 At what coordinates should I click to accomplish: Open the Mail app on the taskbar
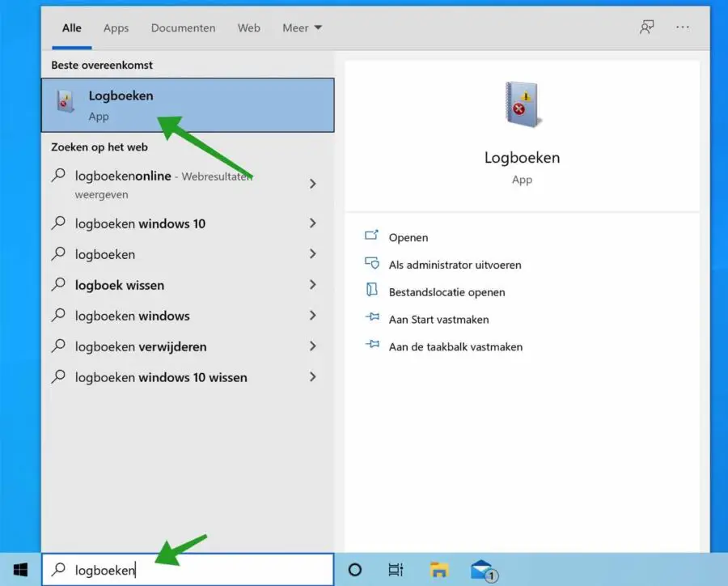point(484,571)
